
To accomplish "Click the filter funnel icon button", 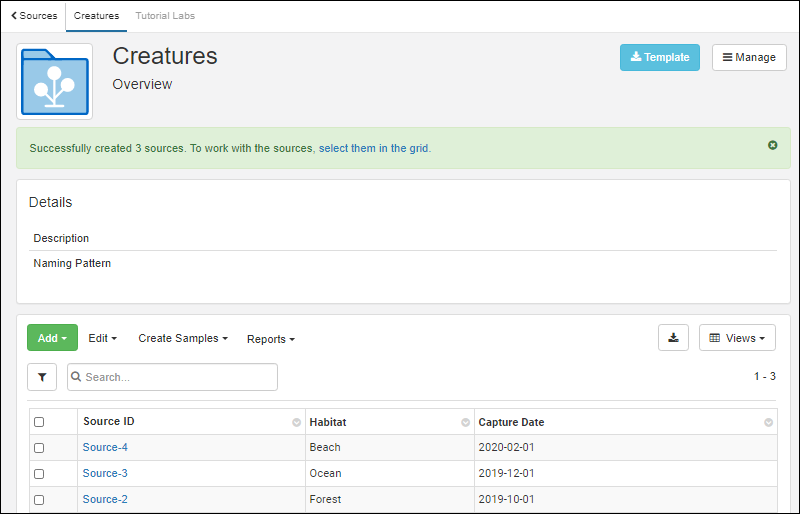I will point(42,377).
